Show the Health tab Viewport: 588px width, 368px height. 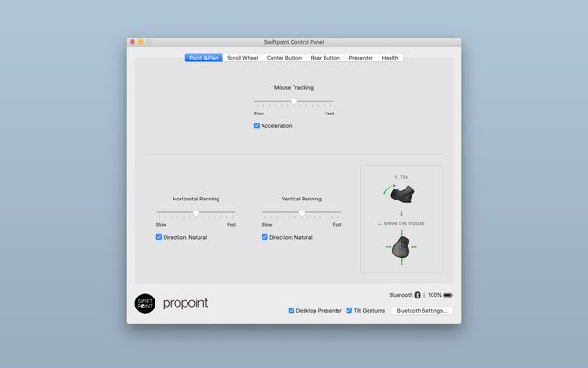[390, 58]
